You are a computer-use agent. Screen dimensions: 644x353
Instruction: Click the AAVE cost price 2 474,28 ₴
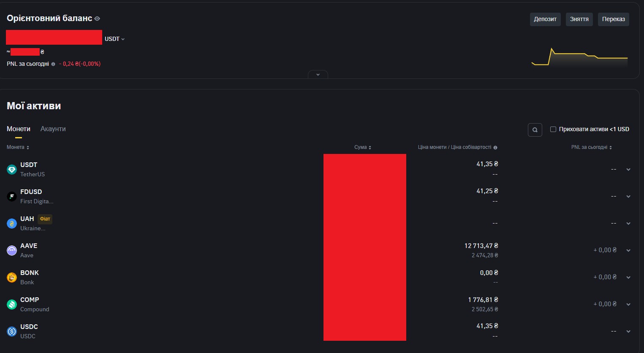(x=485, y=255)
